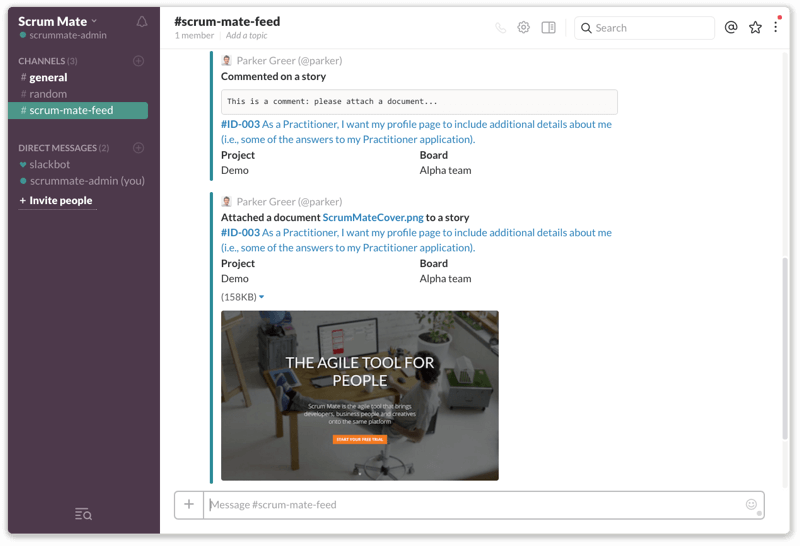Image resolution: width=800 pixels, height=546 pixels.
Task: Open new direct message plus icon
Action: (138, 147)
